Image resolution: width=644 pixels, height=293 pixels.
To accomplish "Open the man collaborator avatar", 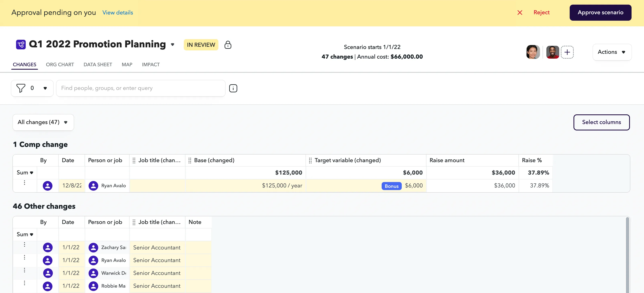I will click(x=552, y=52).
